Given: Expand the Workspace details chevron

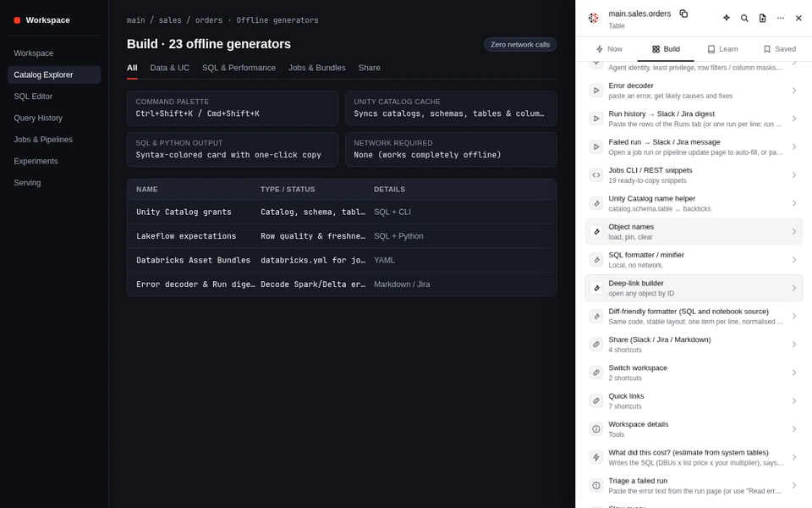Looking at the screenshot, I should tap(794, 429).
